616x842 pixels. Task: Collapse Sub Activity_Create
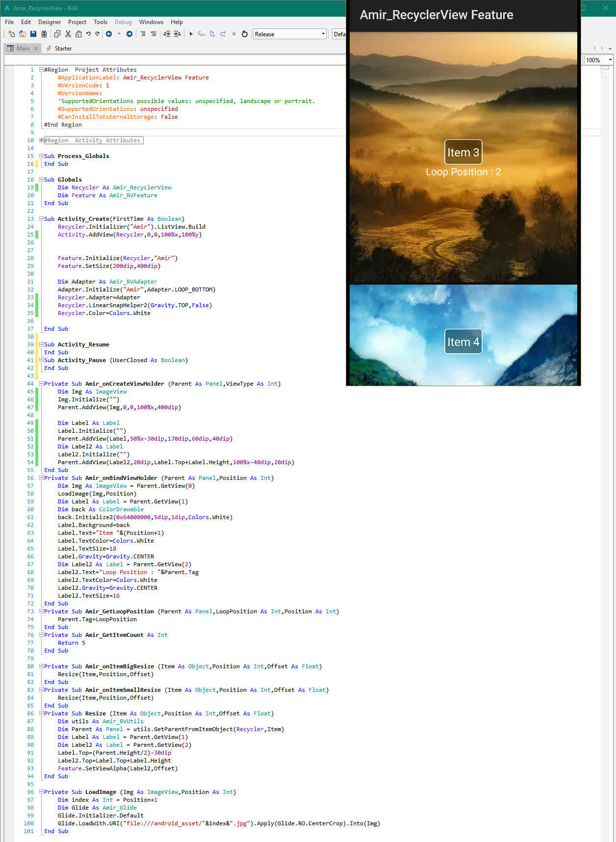[x=42, y=219]
